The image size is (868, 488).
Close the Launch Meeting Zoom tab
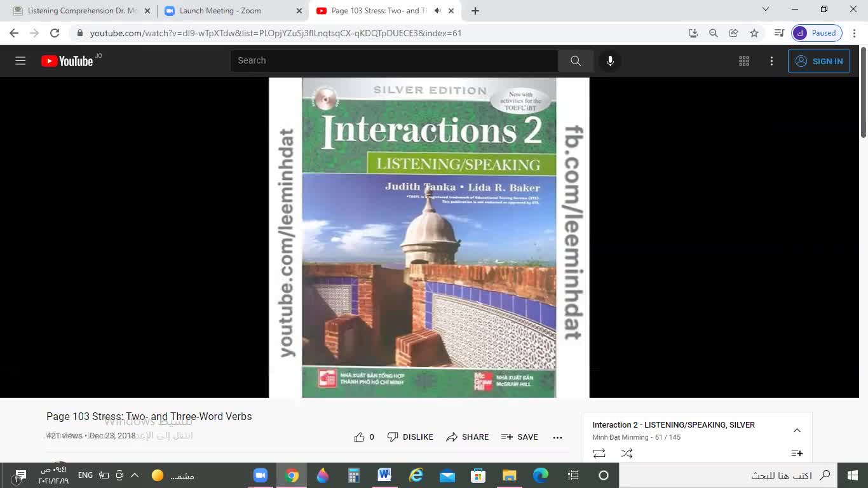pyautogui.click(x=299, y=11)
